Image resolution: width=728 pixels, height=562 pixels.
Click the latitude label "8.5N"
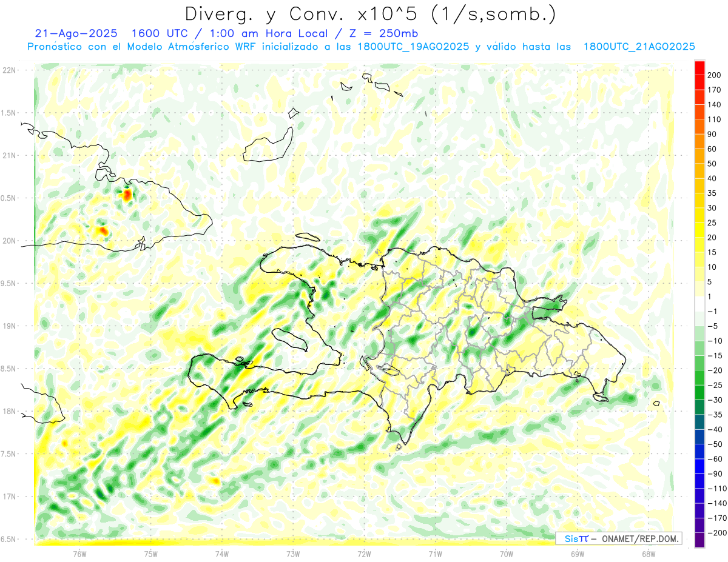(8, 369)
